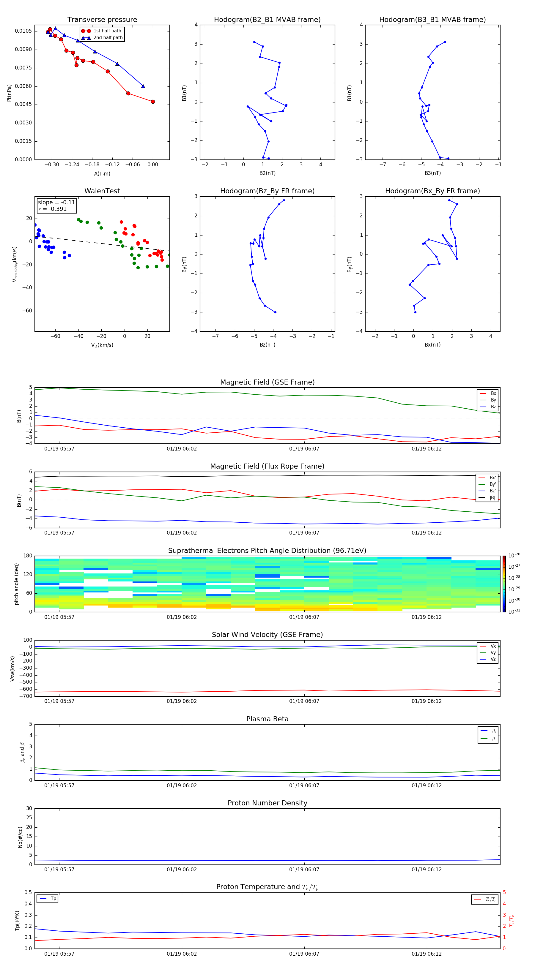
Task: Click the 'Hodogram(B2_B1 MVAB frame)' title
Action: click(267, 20)
